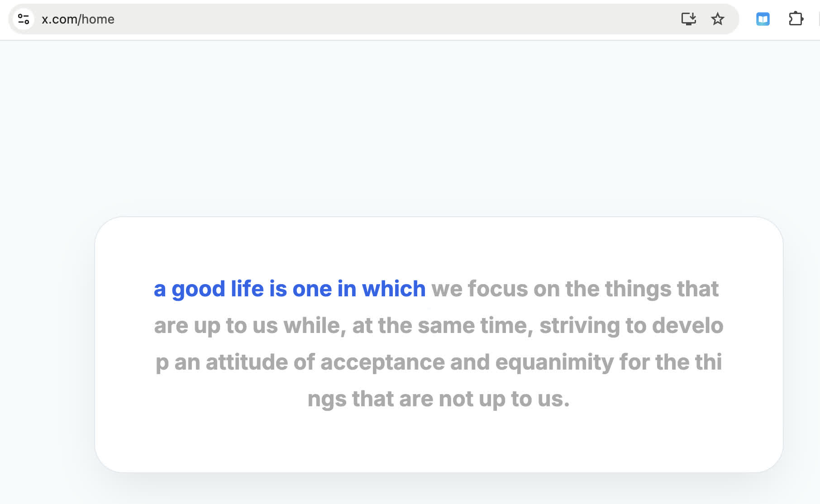Screen dimensions: 820x504
Task: Open the Extensions puzzle piece icon
Action: click(x=796, y=19)
